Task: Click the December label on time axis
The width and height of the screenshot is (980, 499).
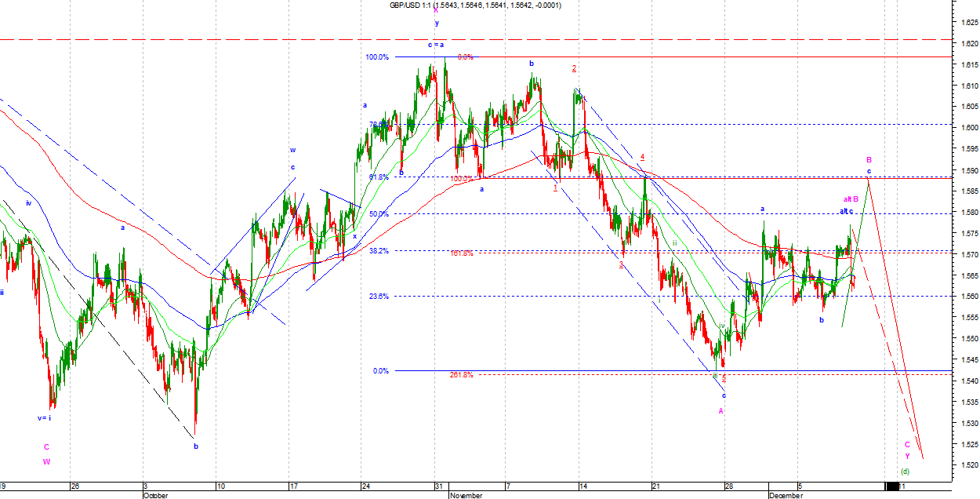Action: 786,495
